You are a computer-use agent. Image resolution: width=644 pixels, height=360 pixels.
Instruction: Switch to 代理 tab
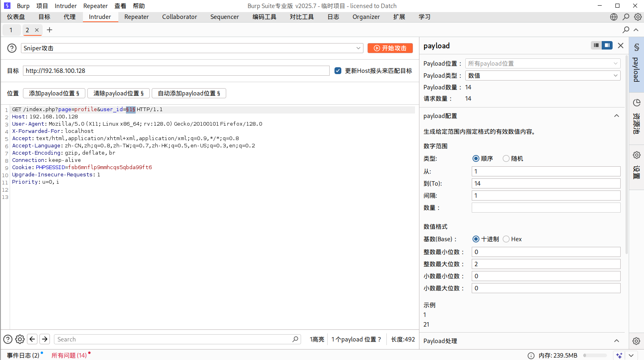(x=70, y=17)
